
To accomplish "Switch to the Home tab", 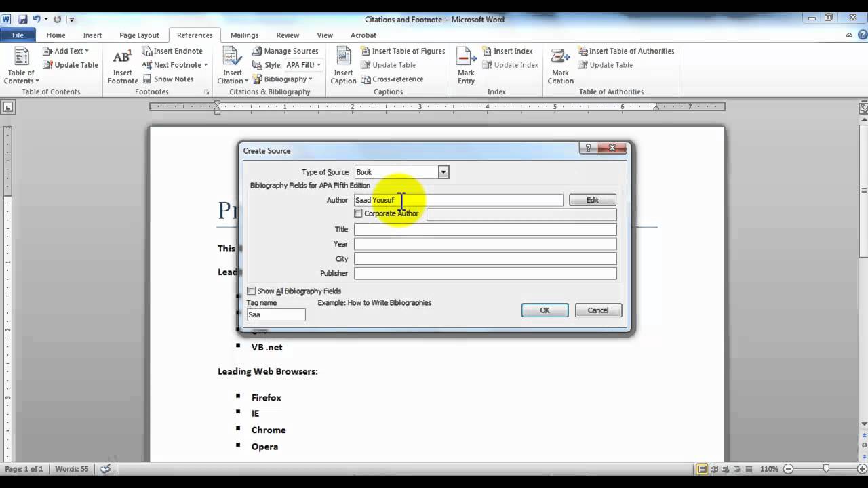I will 56,35.
